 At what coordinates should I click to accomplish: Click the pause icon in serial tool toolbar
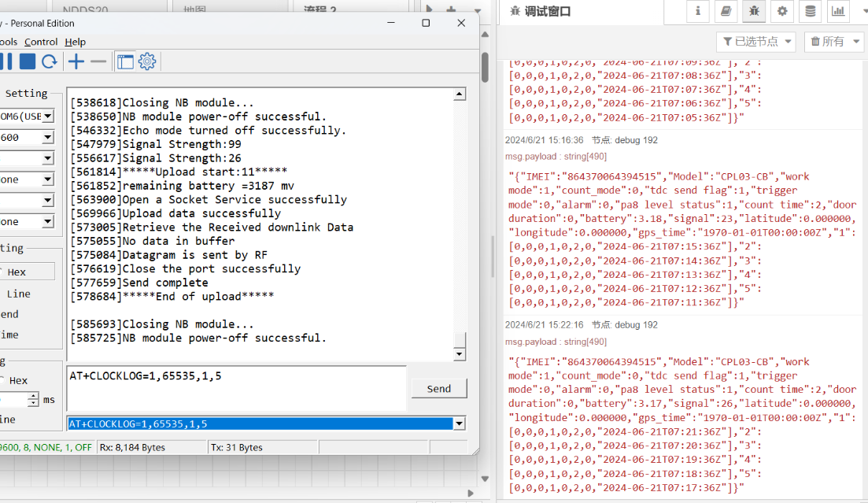pos(6,61)
